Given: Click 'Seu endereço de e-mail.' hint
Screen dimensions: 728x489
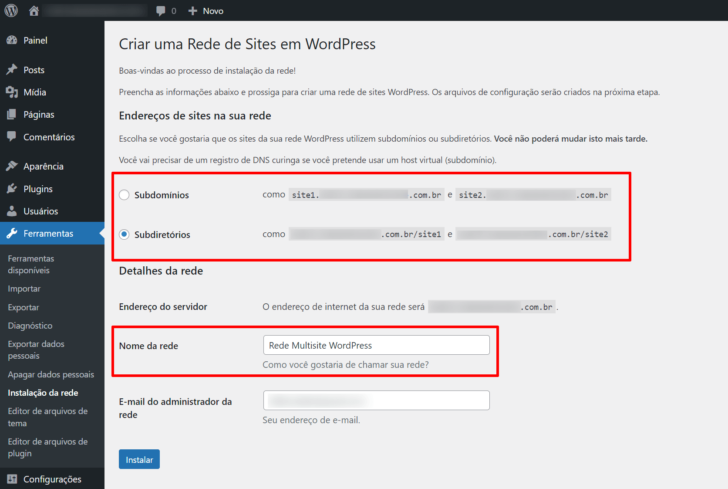Looking at the screenshot, I should [311, 420].
